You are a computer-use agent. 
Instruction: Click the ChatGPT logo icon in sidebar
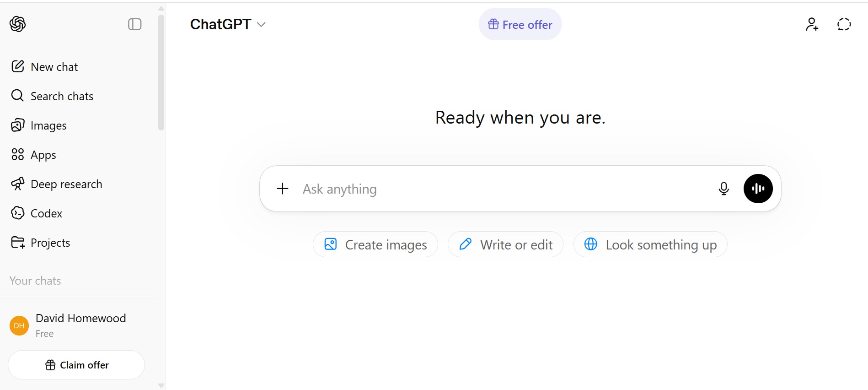click(18, 24)
